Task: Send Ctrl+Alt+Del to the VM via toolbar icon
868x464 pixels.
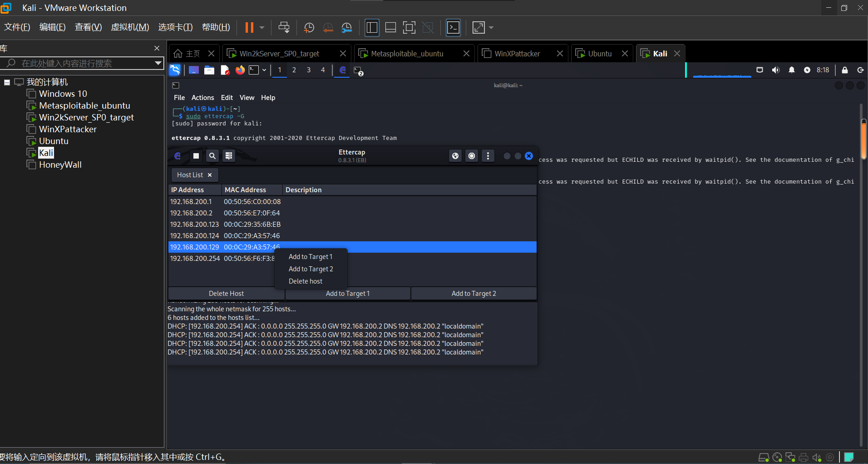Action: click(x=284, y=27)
